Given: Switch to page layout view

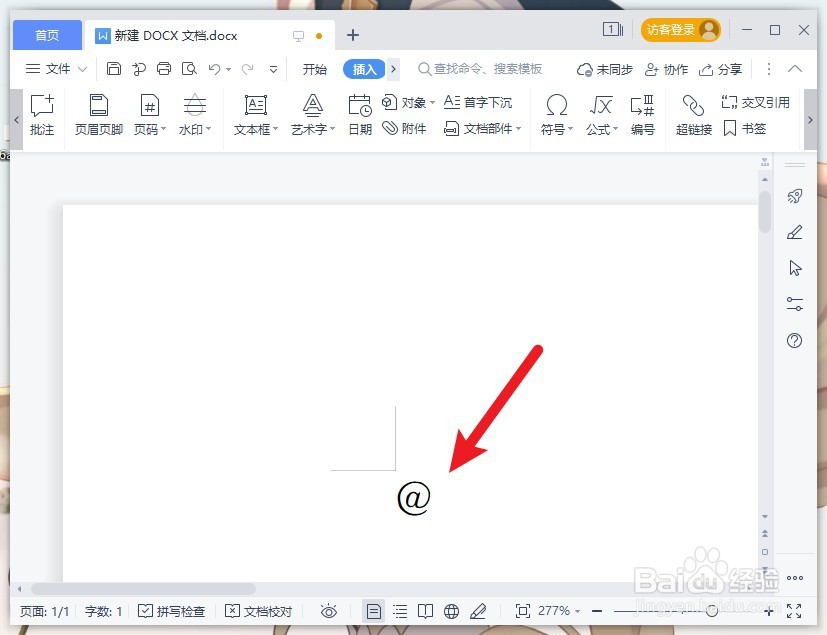Looking at the screenshot, I should click(x=373, y=611).
